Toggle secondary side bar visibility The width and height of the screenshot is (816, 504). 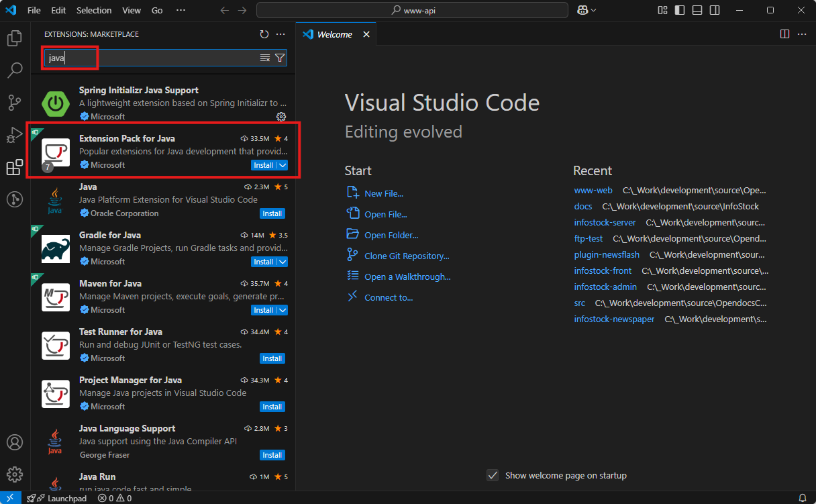pos(715,10)
